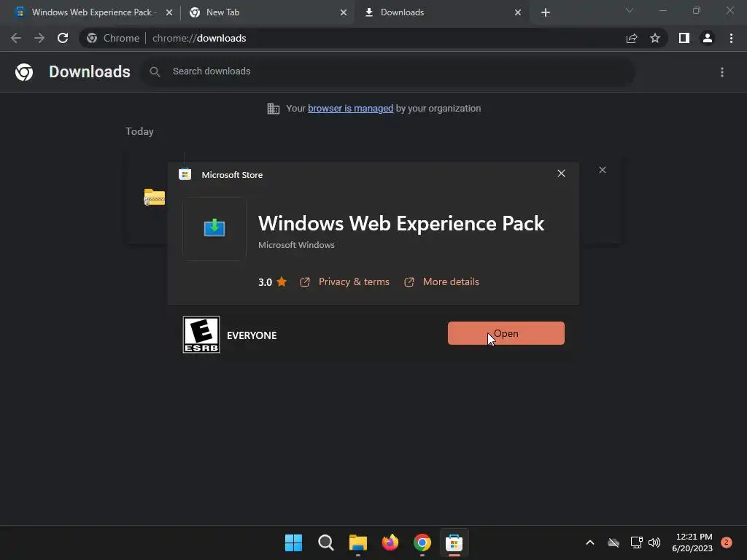Toggle Chrome side panel

(x=684, y=38)
